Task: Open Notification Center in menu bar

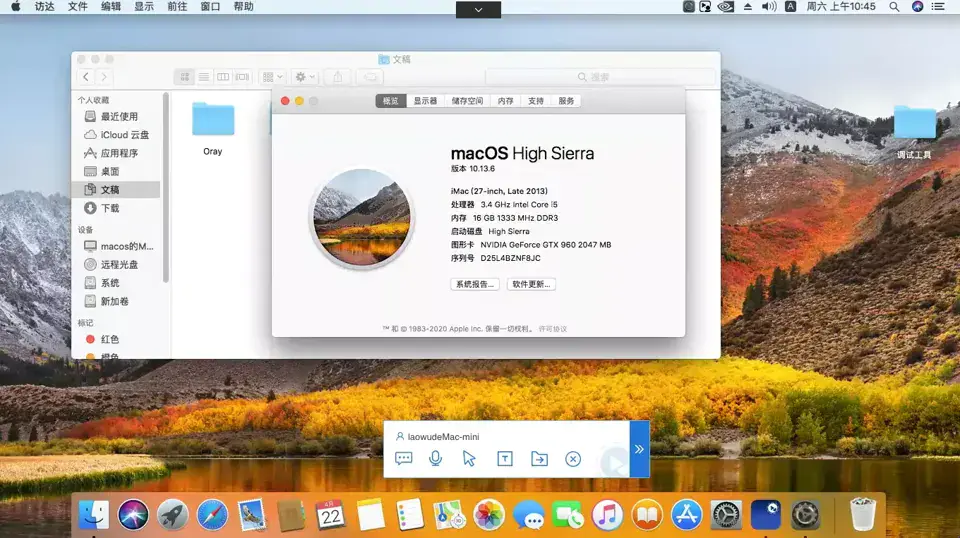Action: (938, 7)
